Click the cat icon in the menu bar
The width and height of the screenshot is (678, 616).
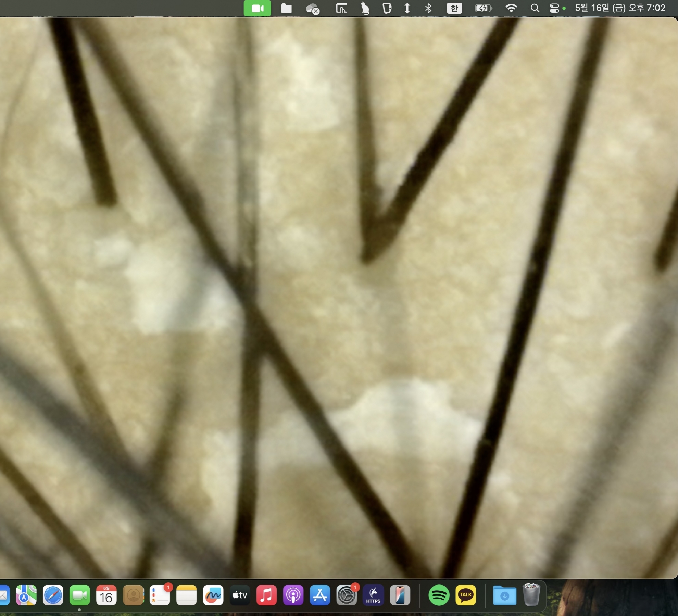pyautogui.click(x=365, y=8)
